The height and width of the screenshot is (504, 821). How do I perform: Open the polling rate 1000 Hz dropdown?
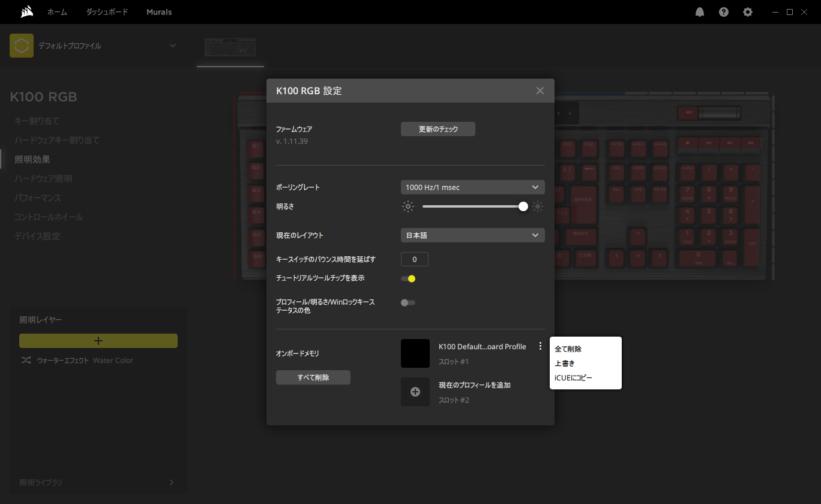(x=473, y=187)
